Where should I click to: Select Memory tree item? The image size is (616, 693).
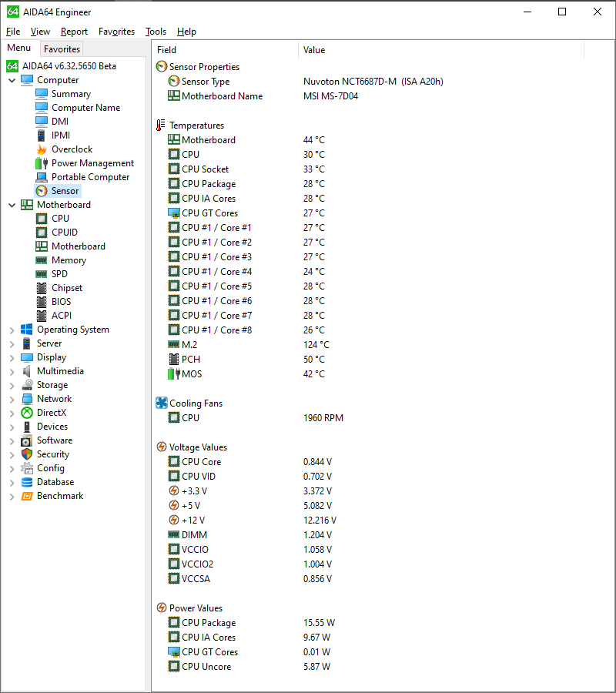click(x=69, y=260)
